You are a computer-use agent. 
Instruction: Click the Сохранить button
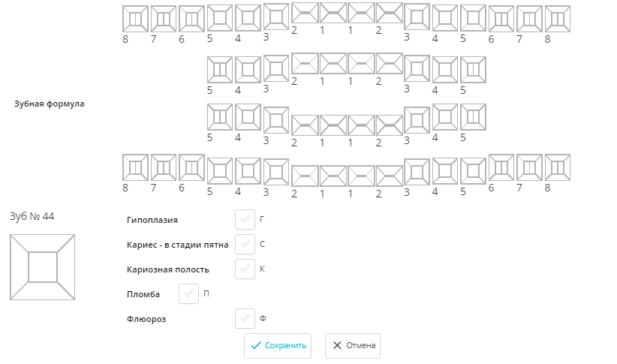pyautogui.click(x=278, y=346)
